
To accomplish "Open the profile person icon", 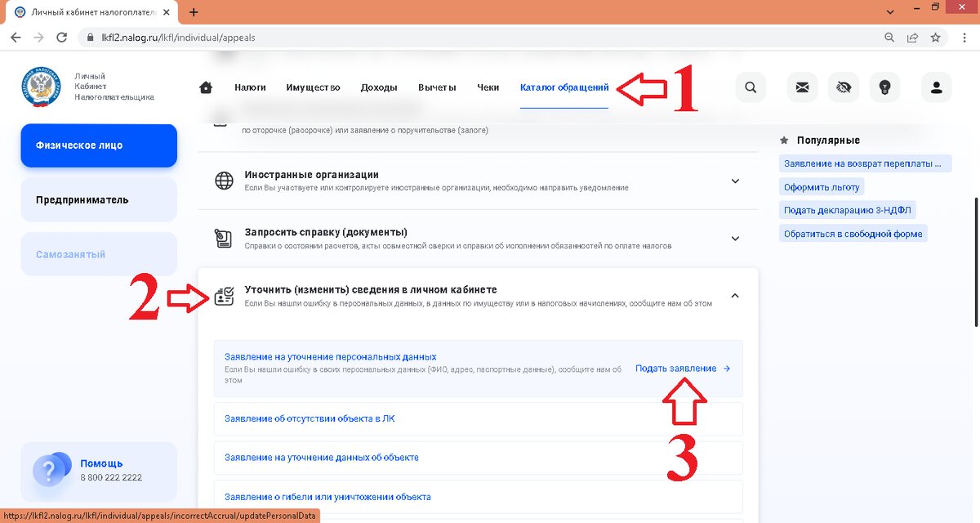I will (936, 87).
